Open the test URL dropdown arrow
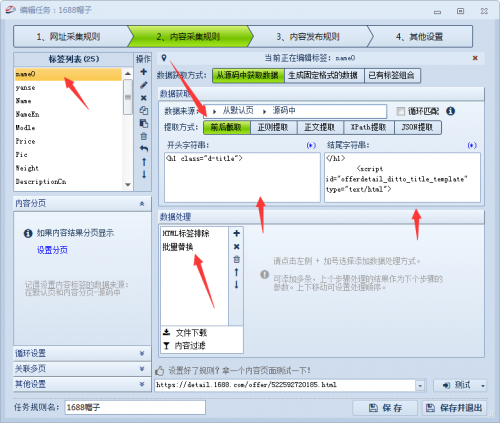Image resolution: width=500 pixels, height=423 pixels. click(420, 386)
